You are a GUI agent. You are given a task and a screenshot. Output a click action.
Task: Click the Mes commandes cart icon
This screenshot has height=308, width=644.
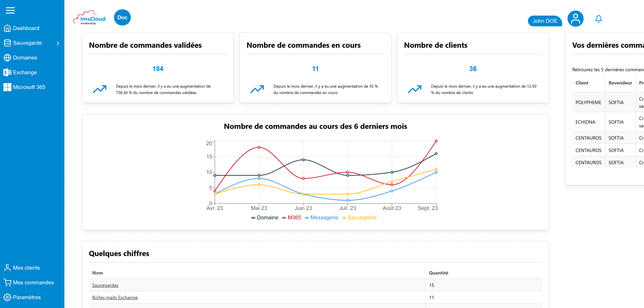8,282
